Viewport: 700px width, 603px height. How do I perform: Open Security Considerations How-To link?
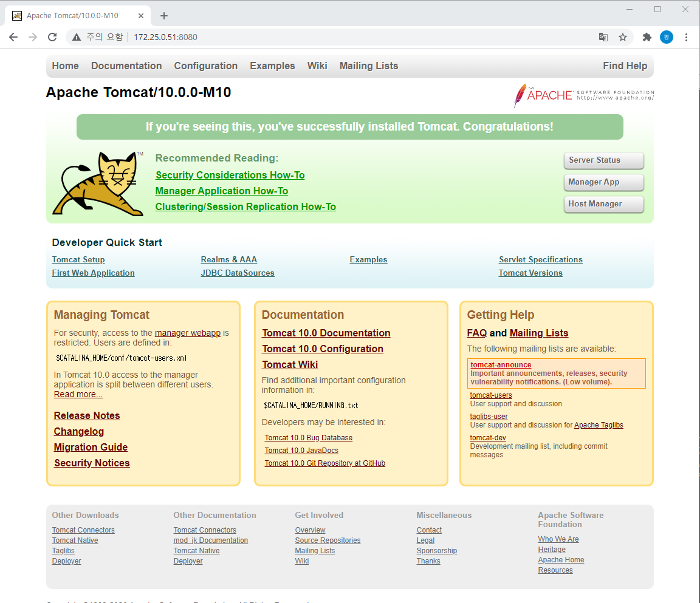[230, 175]
